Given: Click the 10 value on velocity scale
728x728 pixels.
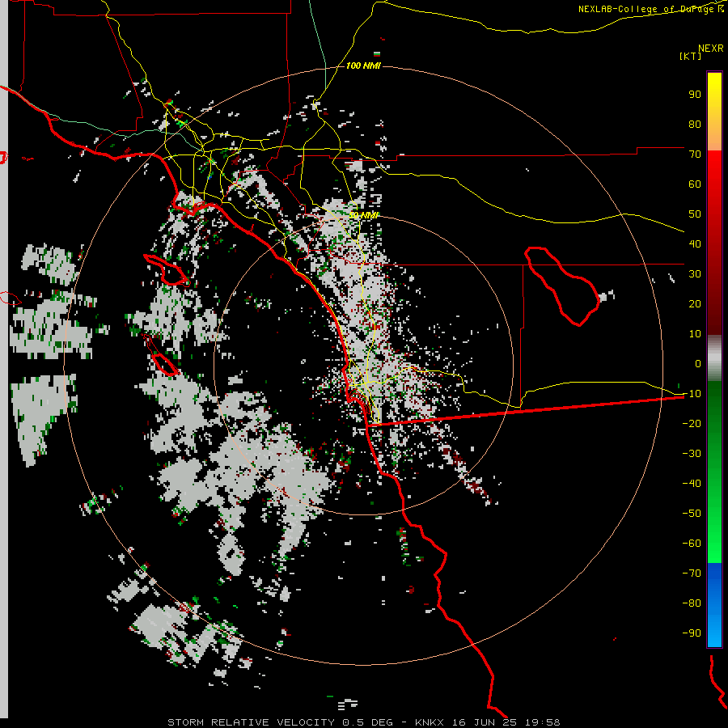Looking at the screenshot, I should [695, 334].
